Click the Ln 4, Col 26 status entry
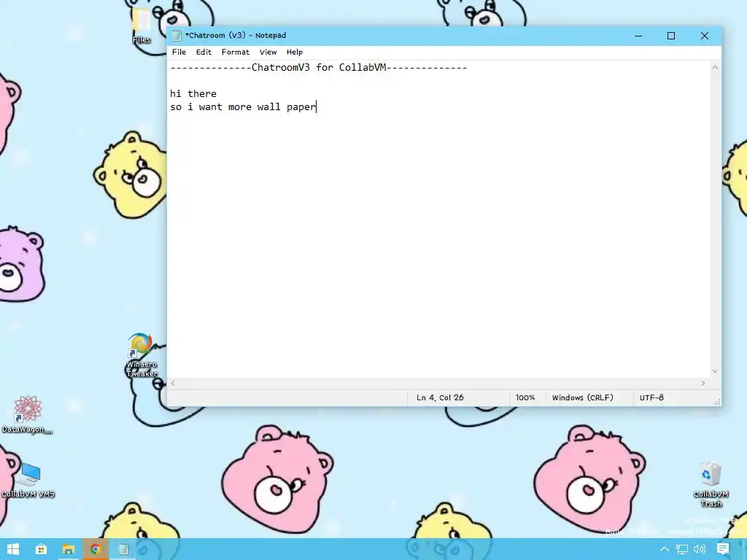Image resolution: width=747 pixels, height=560 pixels. click(440, 397)
